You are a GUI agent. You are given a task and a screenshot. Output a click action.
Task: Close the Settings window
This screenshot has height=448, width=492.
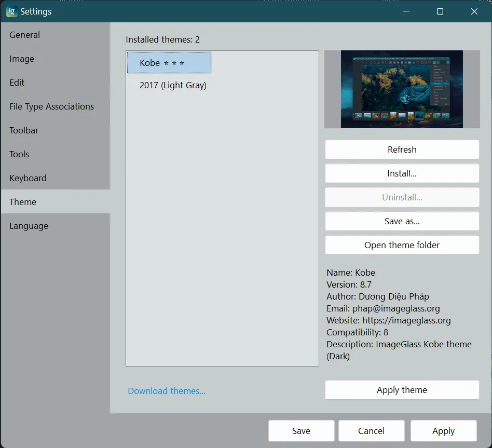click(x=474, y=11)
